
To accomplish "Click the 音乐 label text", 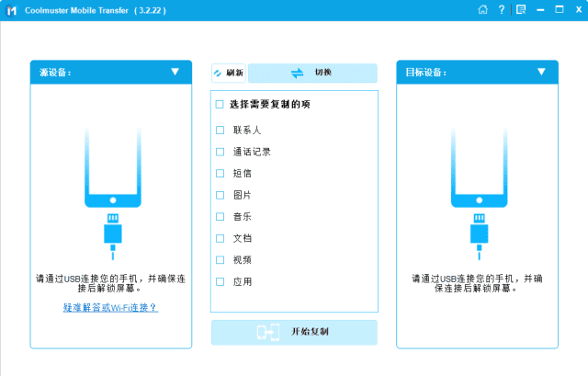I will (x=243, y=217).
